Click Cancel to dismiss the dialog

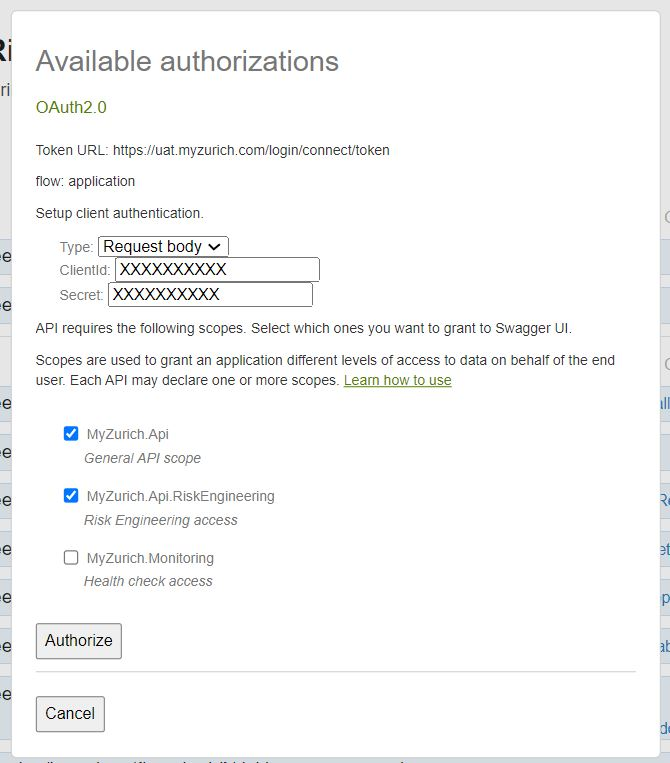coord(70,714)
